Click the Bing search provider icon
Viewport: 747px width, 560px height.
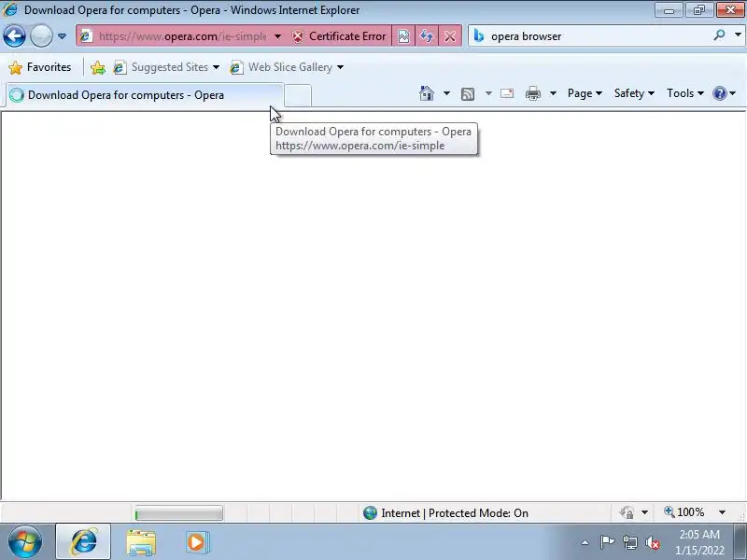[x=479, y=36]
